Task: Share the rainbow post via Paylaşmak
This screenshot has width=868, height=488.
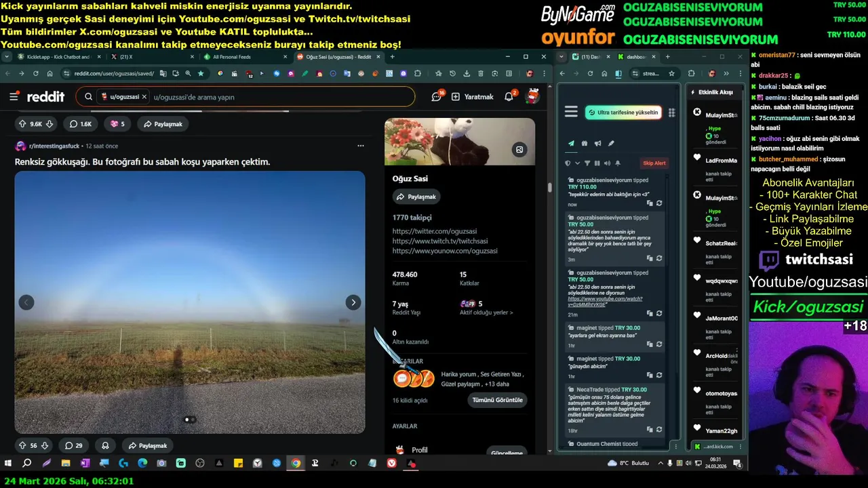Action: pyautogui.click(x=146, y=445)
